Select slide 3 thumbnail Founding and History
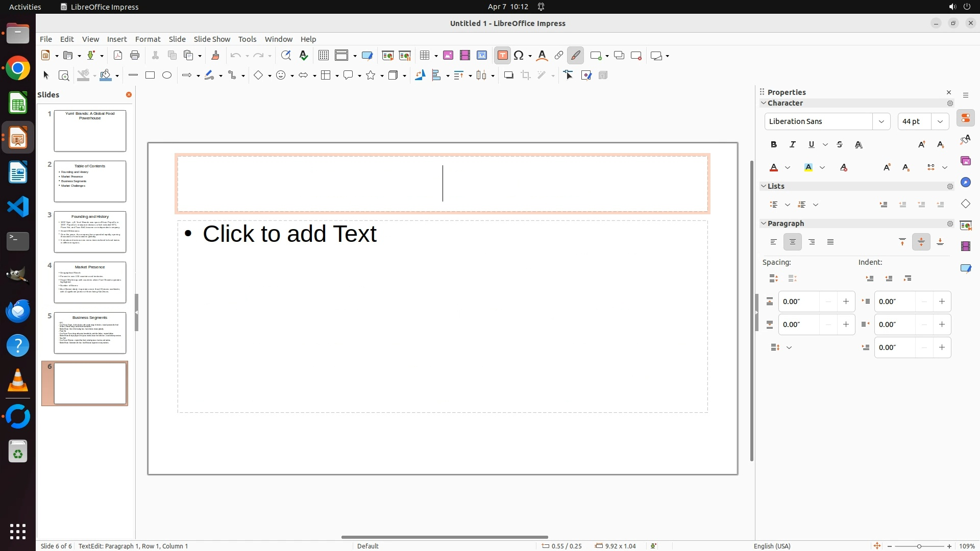Screen dimensions: 980x551 coord(90,232)
